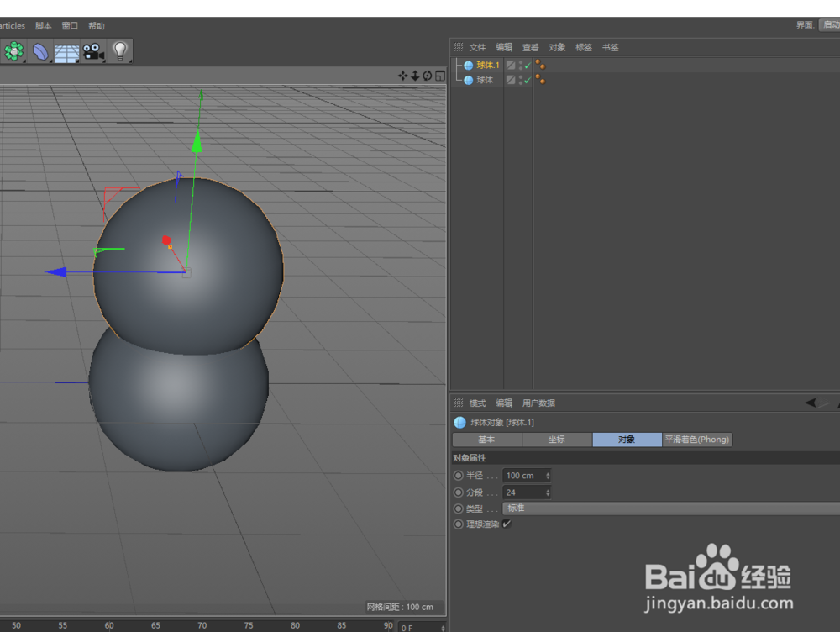Toggle the viewport maximize view icon
This screenshot has height=632, width=840.
pyautogui.click(x=440, y=76)
